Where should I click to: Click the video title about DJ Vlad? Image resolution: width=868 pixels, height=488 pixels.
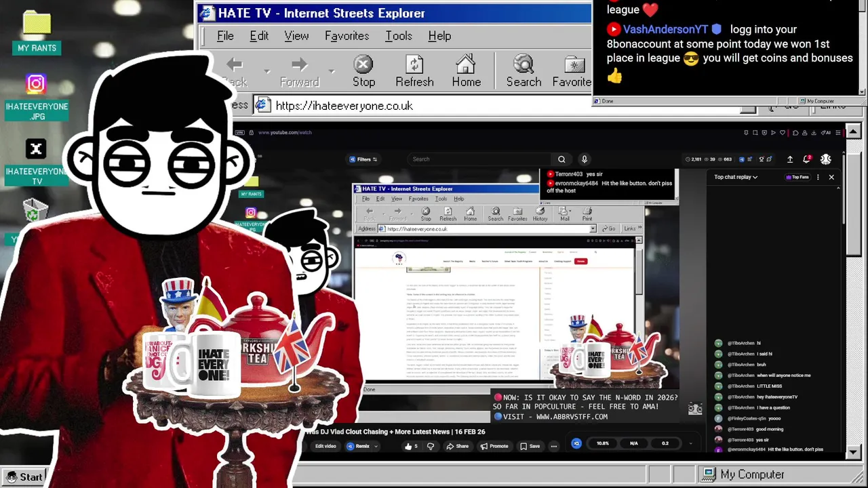point(395,432)
